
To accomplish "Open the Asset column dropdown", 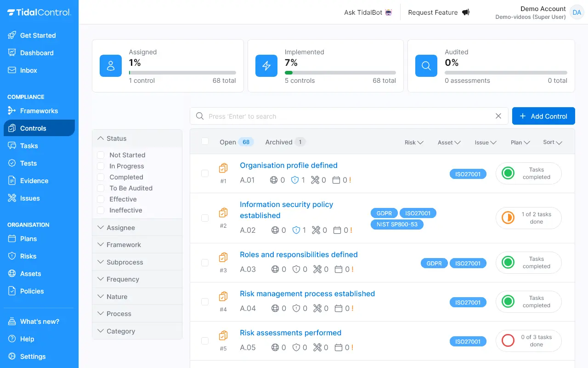I will pyautogui.click(x=449, y=143).
